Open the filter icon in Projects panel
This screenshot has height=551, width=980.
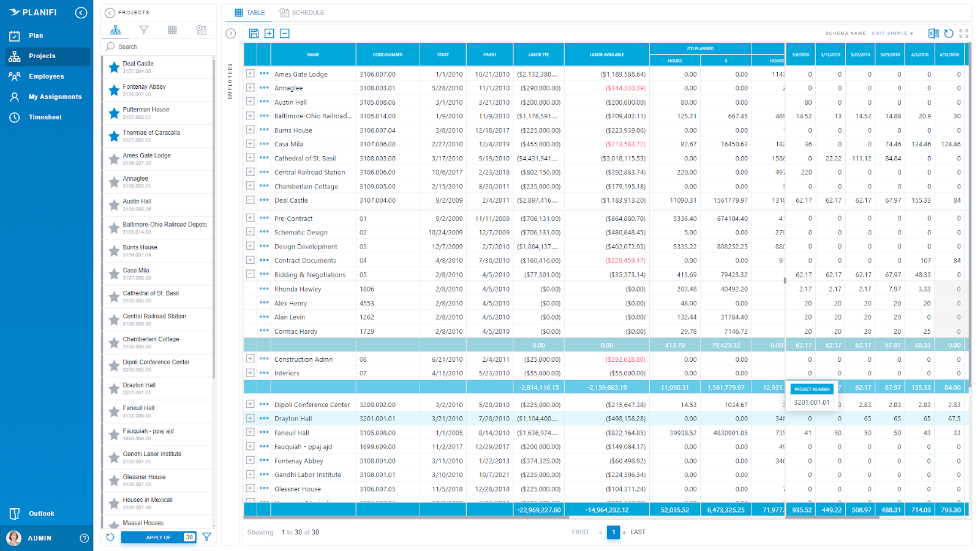point(144,29)
